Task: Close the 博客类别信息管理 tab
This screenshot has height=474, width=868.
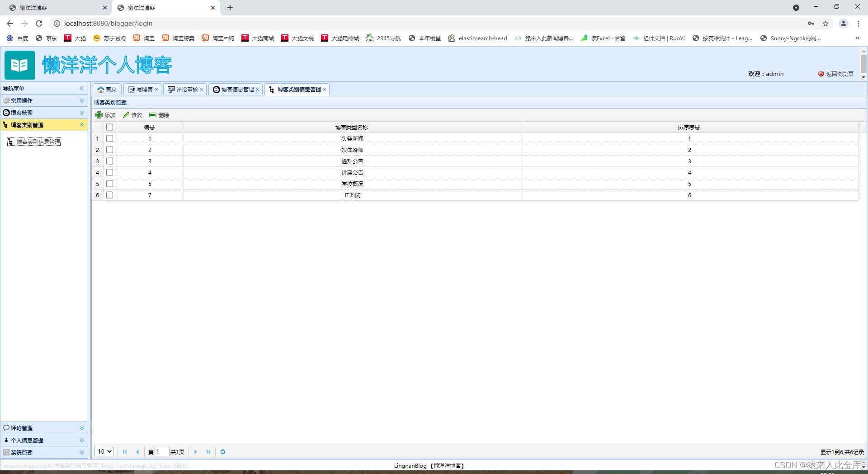Action: coord(325,90)
